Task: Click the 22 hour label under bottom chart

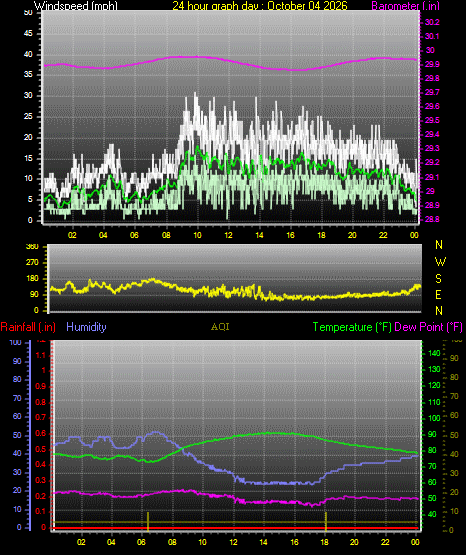Action: [385, 542]
